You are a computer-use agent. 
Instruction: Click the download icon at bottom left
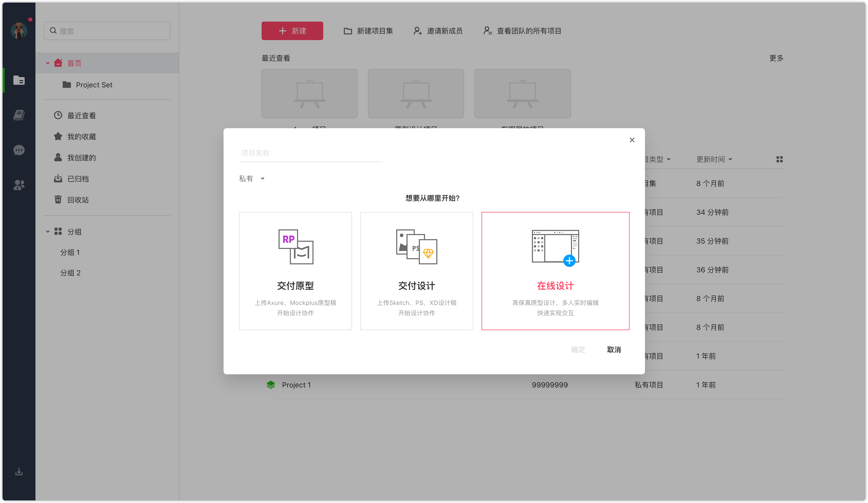click(19, 471)
